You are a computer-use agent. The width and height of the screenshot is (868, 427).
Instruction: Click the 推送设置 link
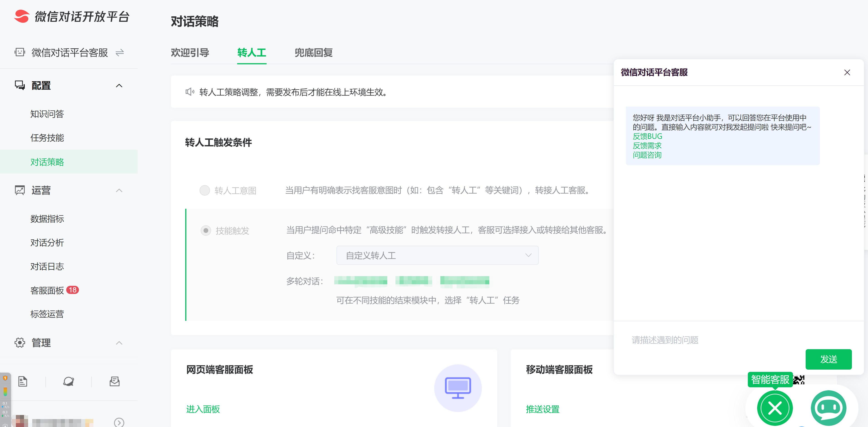tap(542, 409)
